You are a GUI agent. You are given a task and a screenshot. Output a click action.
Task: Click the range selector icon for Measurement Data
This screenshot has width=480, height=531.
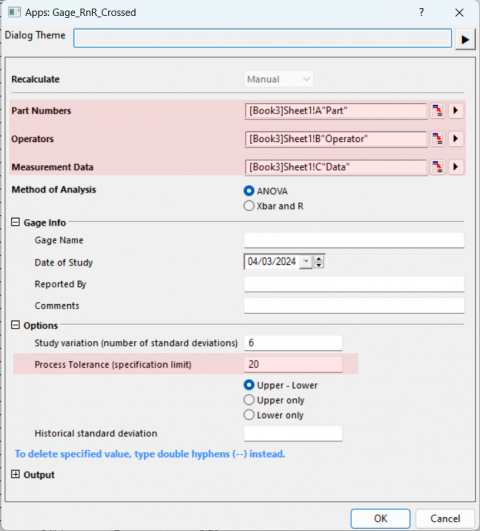(x=437, y=167)
